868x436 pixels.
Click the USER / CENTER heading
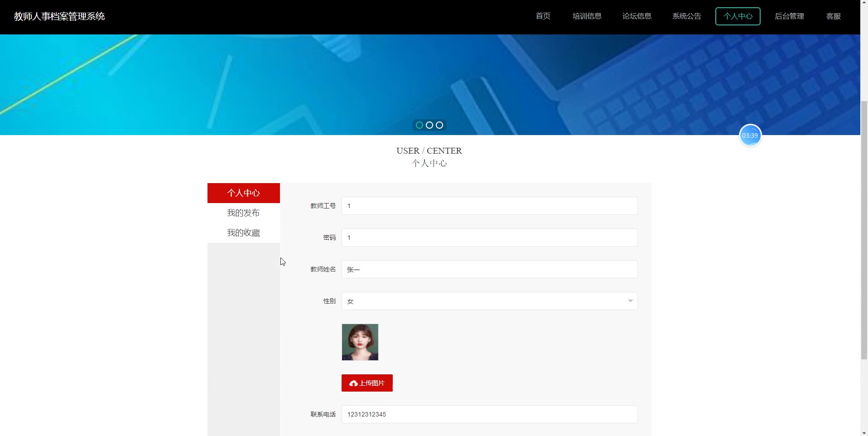coord(429,151)
